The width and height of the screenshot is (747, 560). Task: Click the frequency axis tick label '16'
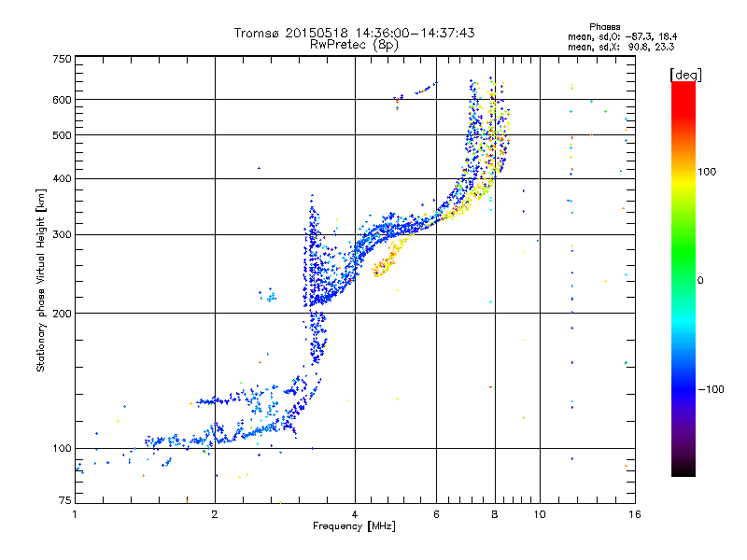635,514
